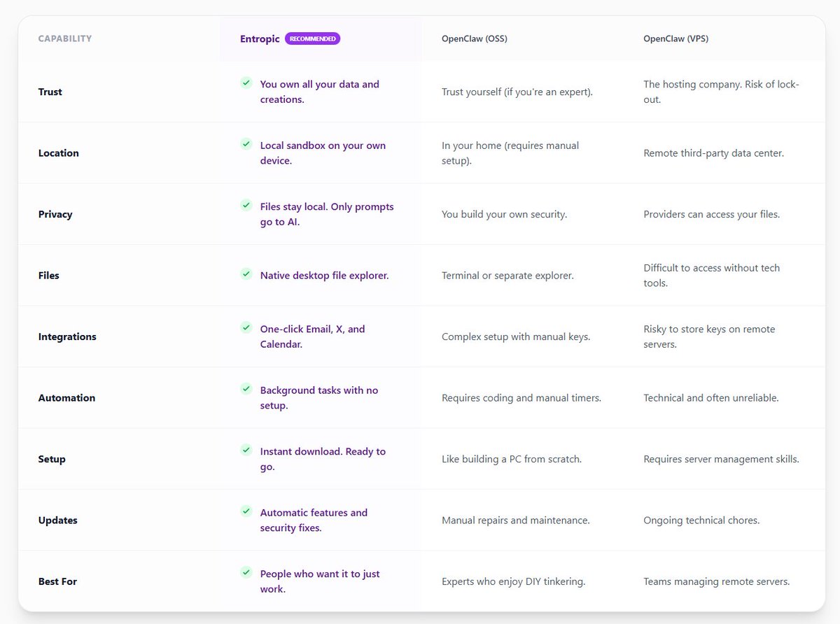Image resolution: width=840 pixels, height=624 pixels.
Task: Click 'Terminal or separate explorer.'
Action: (507, 276)
